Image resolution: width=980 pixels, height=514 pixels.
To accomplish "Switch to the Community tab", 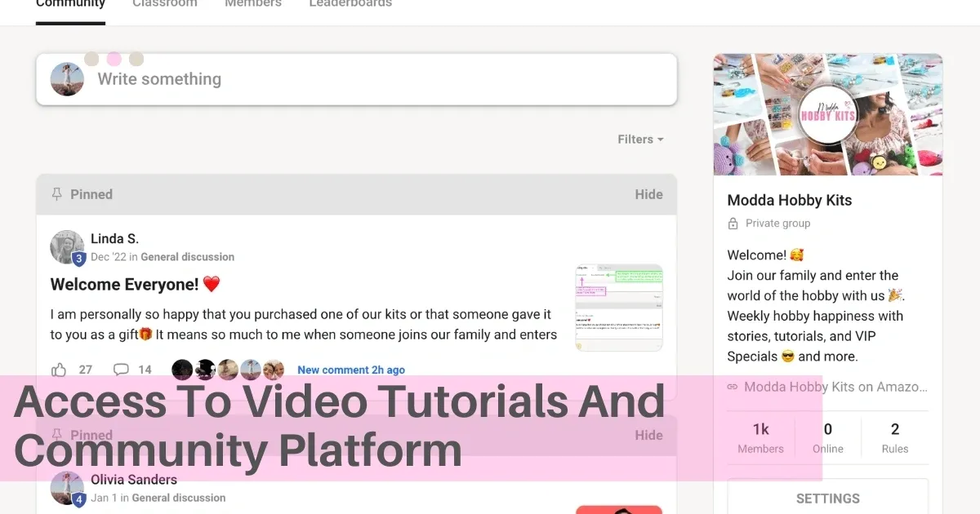I will (x=70, y=4).
